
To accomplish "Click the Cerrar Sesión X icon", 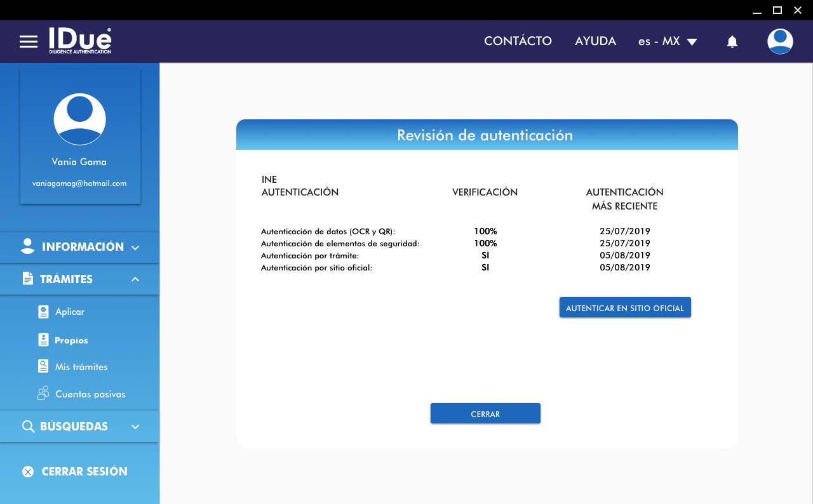I will pyautogui.click(x=28, y=472).
